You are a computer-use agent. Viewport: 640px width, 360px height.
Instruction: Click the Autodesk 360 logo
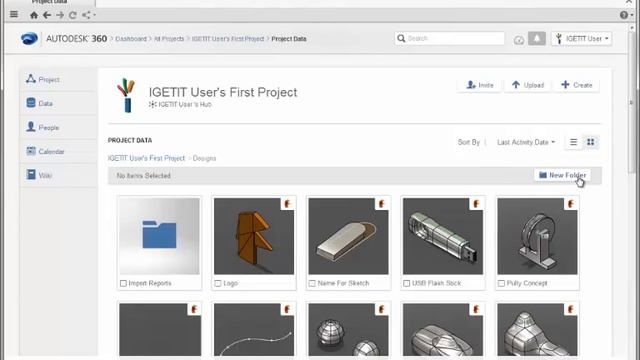[64, 39]
